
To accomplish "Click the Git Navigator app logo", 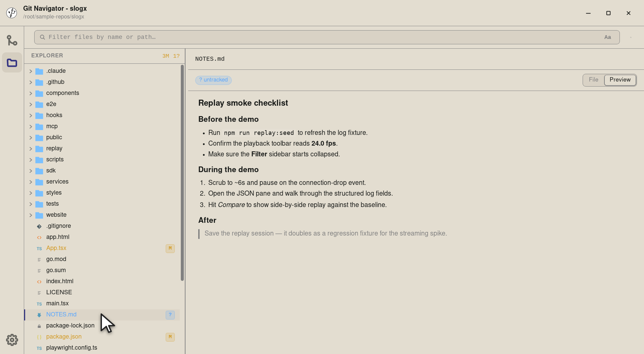I will click(x=12, y=13).
